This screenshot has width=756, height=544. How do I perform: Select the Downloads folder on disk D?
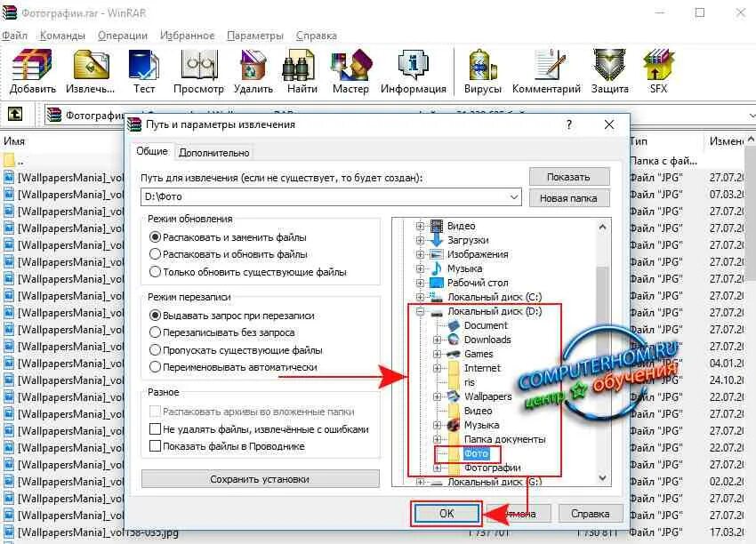[487, 340]
